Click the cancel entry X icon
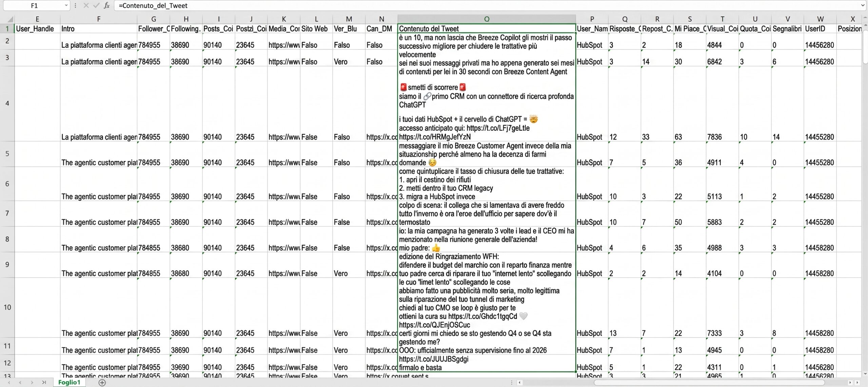 (x=86, y=5)
